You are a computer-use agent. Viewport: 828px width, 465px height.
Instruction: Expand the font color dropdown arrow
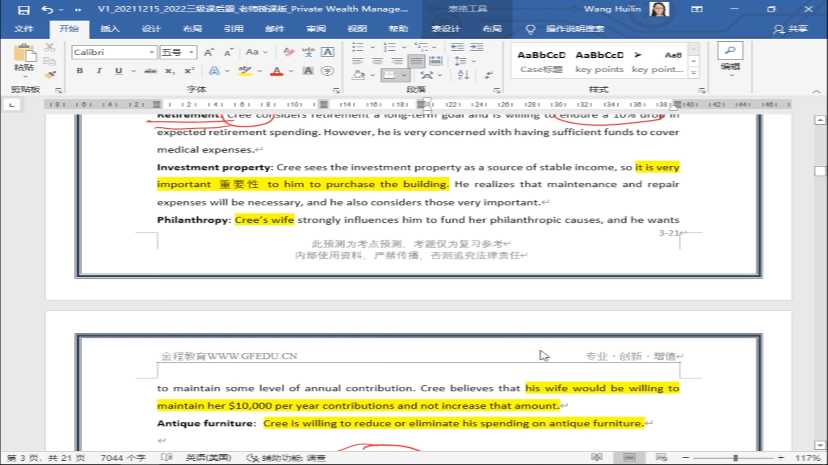click(x=291, y=71)
